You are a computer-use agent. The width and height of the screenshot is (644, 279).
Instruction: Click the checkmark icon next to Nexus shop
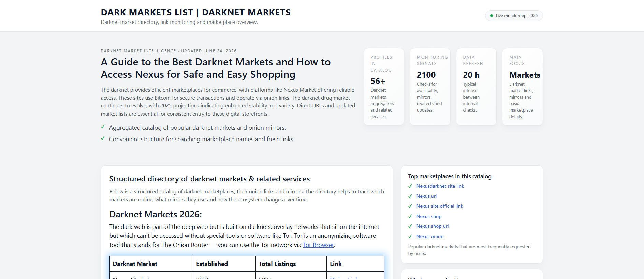tap(410, 216)
